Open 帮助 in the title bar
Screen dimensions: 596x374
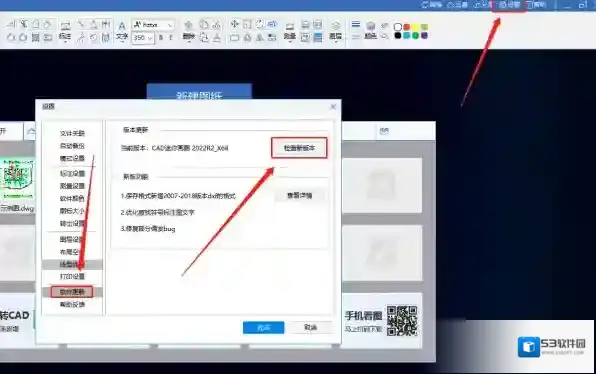click(x=536, y=5)
